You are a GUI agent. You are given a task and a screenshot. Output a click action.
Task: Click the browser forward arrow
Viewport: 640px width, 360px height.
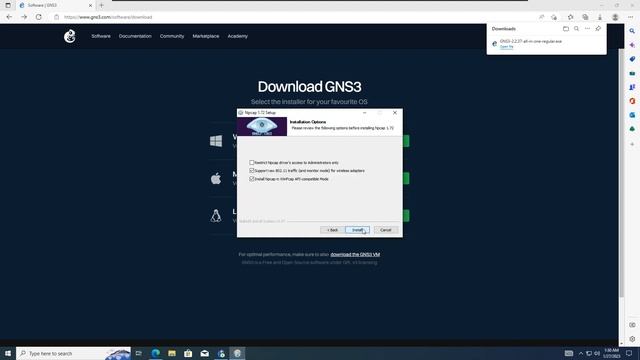pyautogui.click(x=24, y=17)
